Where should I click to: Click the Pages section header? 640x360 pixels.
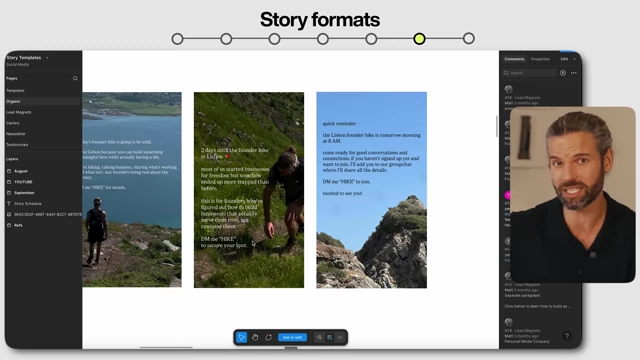click(x=12, y=78)
